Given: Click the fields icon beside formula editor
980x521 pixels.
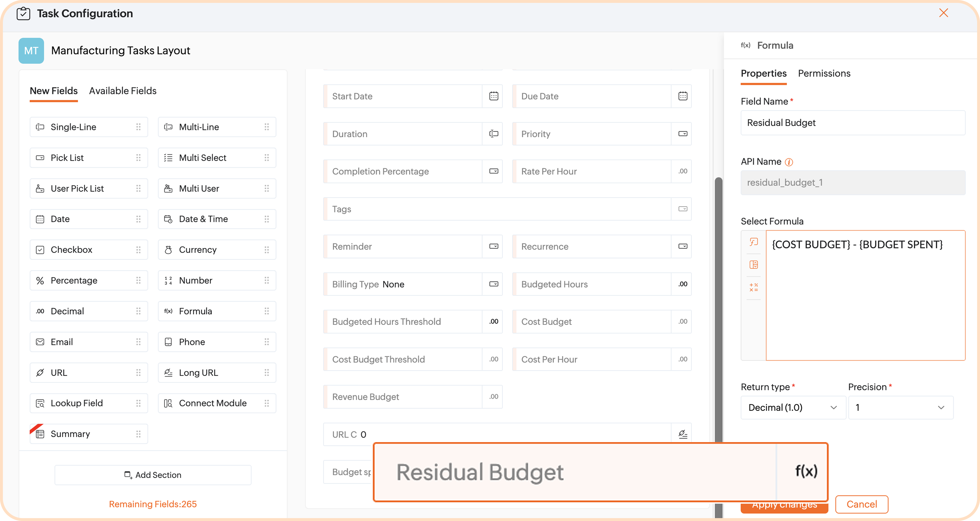Looking at the screenshot, I should coord(754,265).
